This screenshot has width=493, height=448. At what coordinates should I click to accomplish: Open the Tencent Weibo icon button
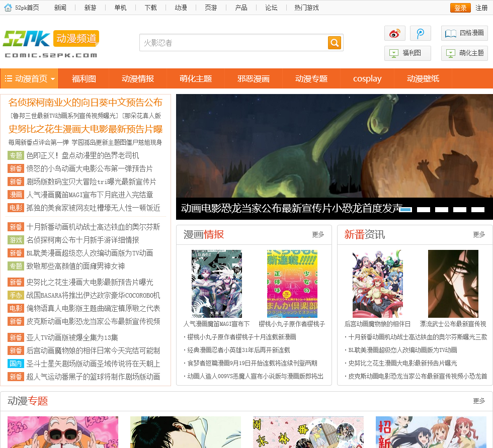(x=421, y=33)
